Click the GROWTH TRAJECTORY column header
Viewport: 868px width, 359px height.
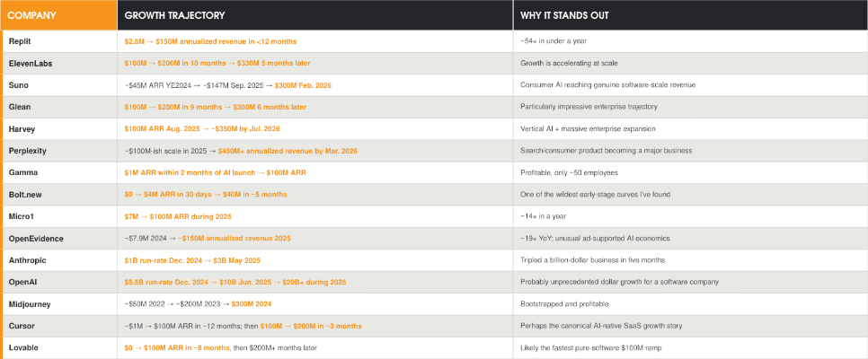coord(315,15)
